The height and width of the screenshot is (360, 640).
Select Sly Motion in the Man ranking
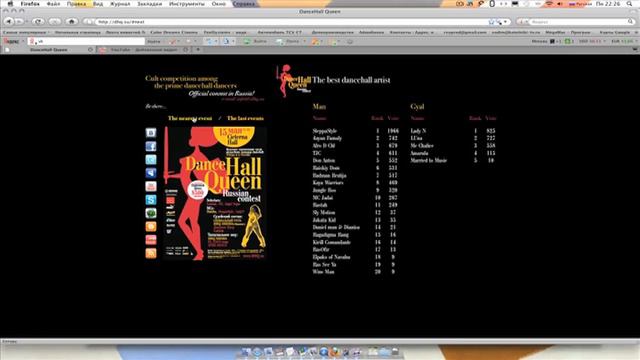click(x=324, y=212)
